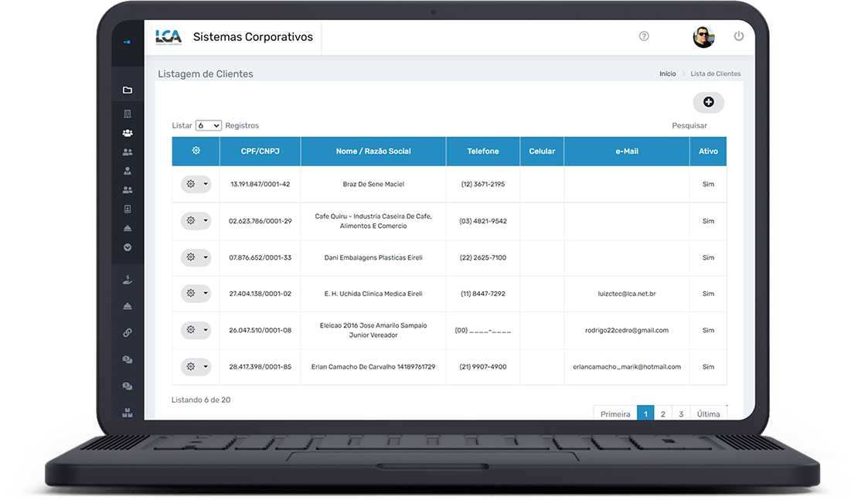This screenshot has height=500, width=868.
Task: Open the Listar records-per-page dropdown
Action: point(209,125)
